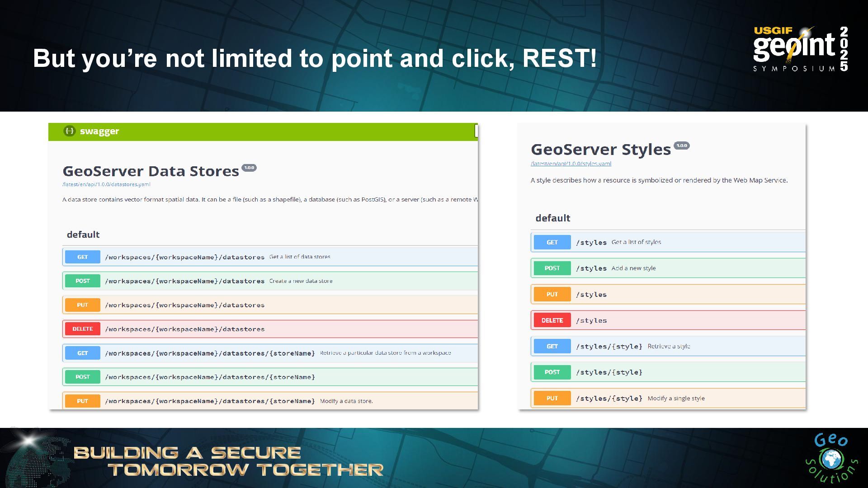The height and width of the screenshot is (488, 868).
Task: Click the red DELETE badge for datastores
Action: [x=82, y=329]
